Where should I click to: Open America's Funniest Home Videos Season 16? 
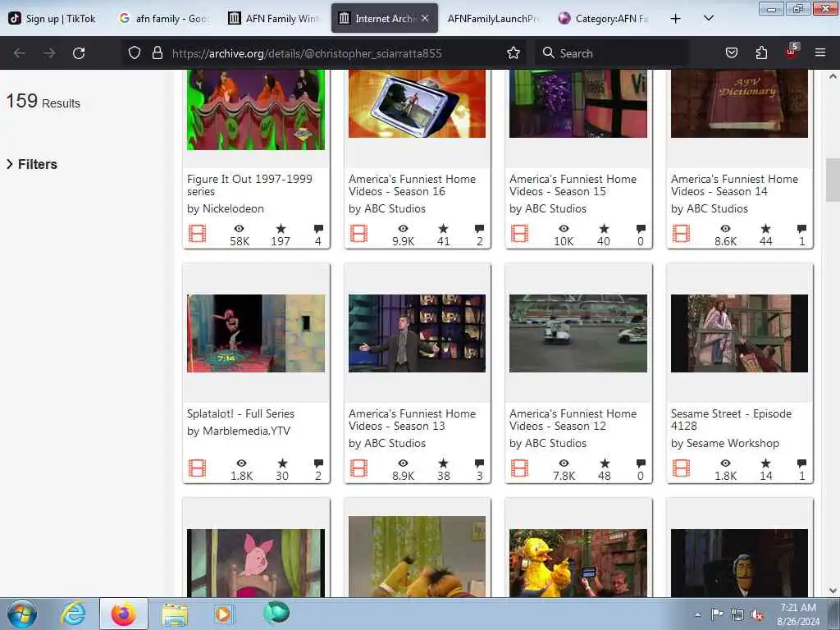[x=412, y=185]
